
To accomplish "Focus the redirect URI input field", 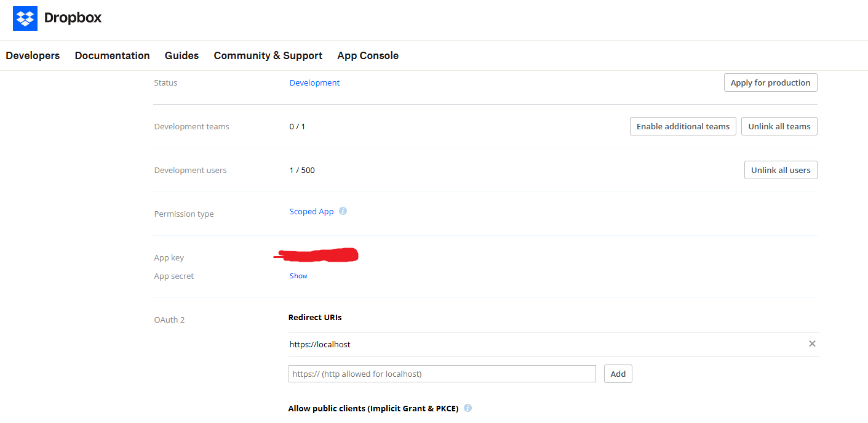I will coord(442,374).
